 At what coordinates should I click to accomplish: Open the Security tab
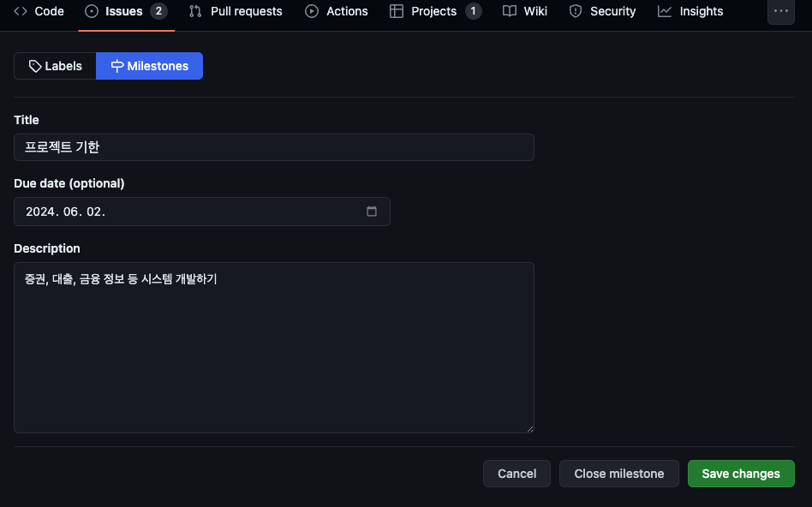[x=602, y=11]
